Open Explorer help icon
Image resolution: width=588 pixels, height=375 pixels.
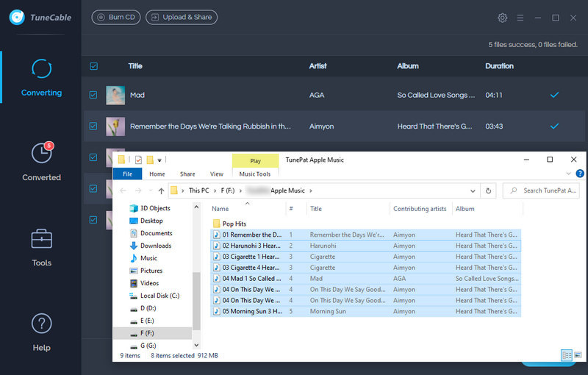[580, 174]
